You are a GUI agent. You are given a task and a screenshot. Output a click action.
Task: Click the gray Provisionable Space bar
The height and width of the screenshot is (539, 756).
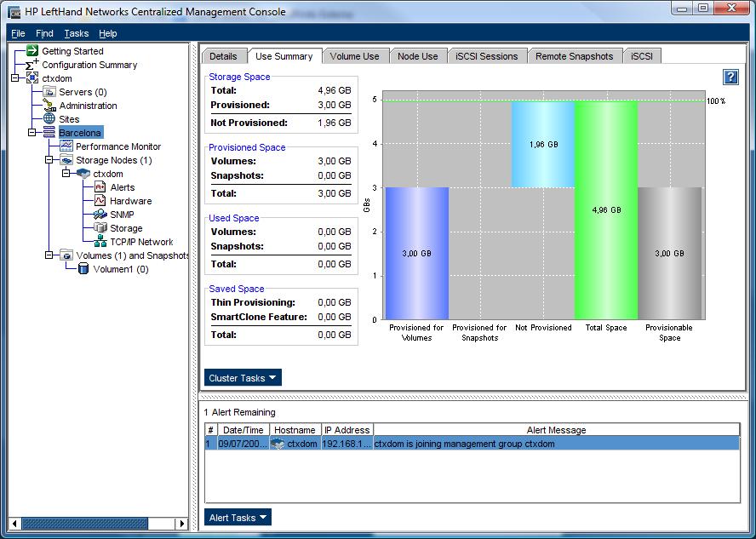[669, 253]
